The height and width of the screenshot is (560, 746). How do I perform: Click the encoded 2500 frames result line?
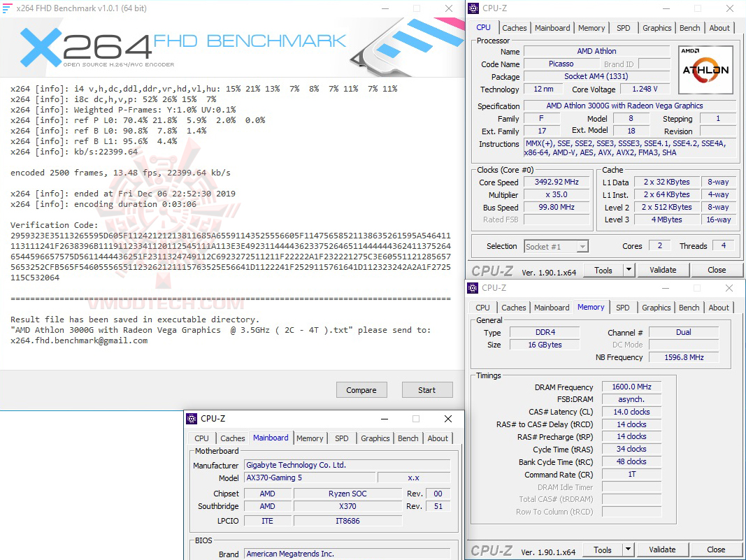click(120, 173)
